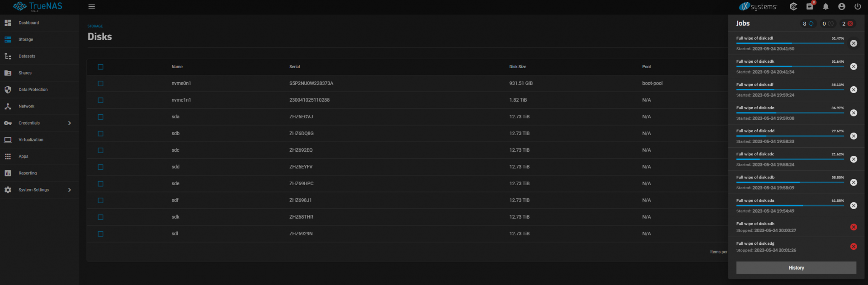The width and height of the screenshot is (868, 285).
Task: Check the box for disk nvme0n1
Action: tap(100, 84)
